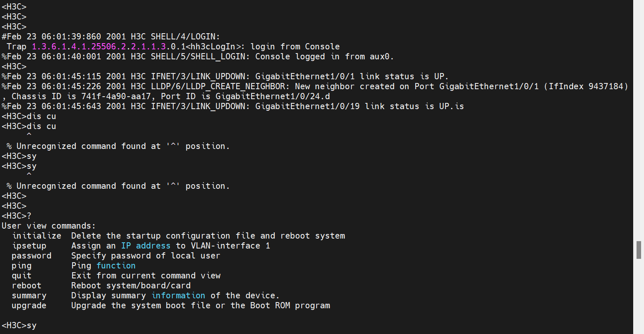Click the "ping" command name
The image size is (644, 334).
pos(22,266)
